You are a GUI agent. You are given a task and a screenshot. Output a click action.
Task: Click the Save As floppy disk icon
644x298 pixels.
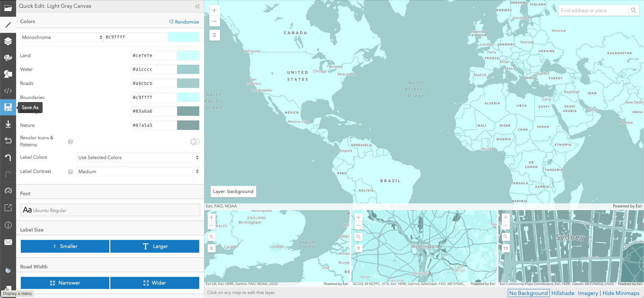[8, 107]
